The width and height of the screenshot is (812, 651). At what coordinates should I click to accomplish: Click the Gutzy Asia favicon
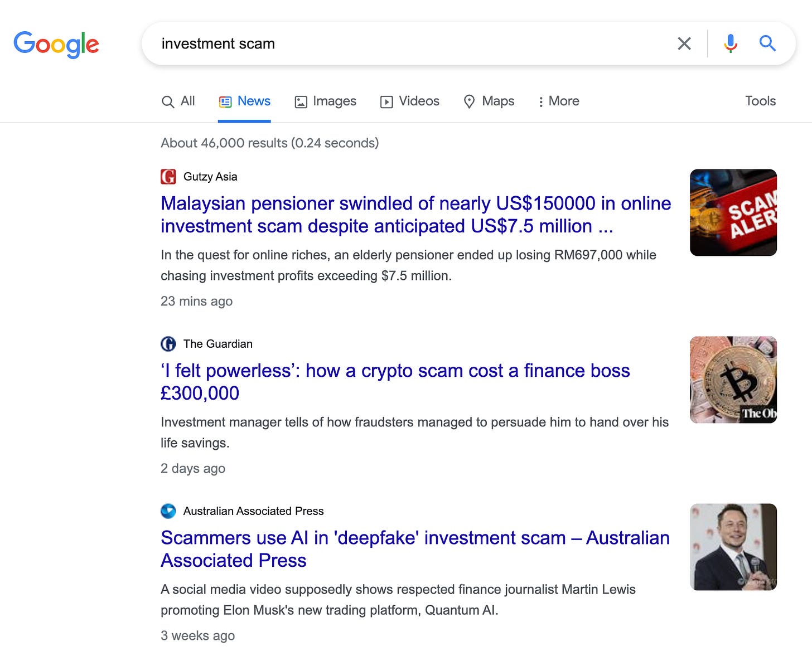coord(168,177)
